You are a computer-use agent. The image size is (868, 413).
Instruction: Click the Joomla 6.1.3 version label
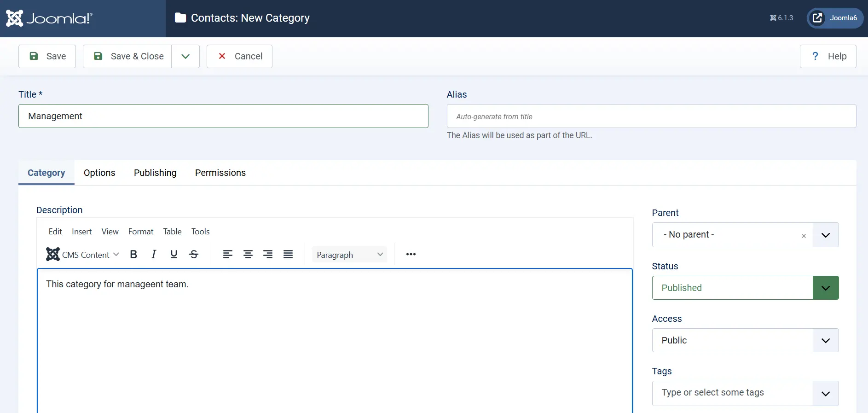[x=781, y=18]
